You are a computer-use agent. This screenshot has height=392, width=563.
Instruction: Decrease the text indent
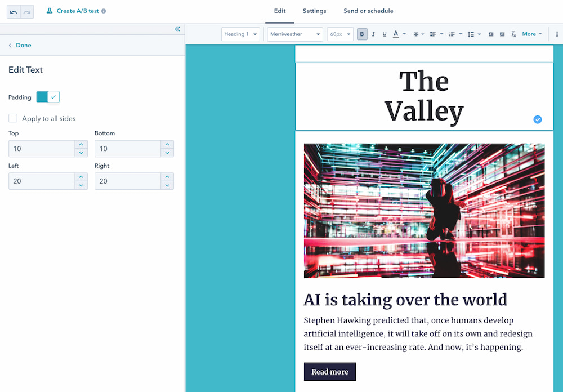pos(490,34)
